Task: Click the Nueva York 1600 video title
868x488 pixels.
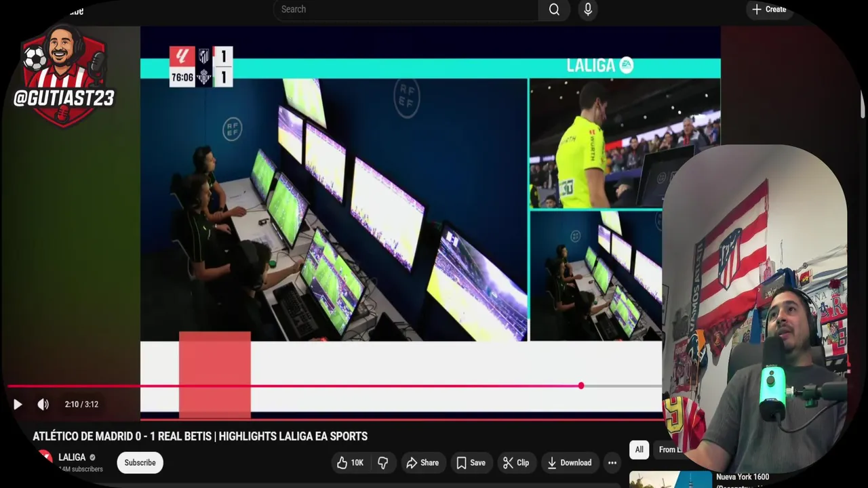Action: tap(743, 477)
